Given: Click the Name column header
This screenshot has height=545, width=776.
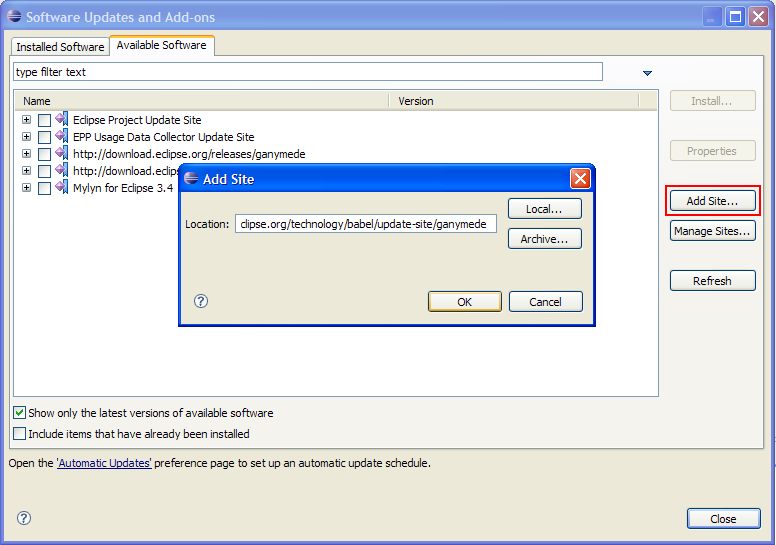Looking at the screenshot, I should pos(202,101).
